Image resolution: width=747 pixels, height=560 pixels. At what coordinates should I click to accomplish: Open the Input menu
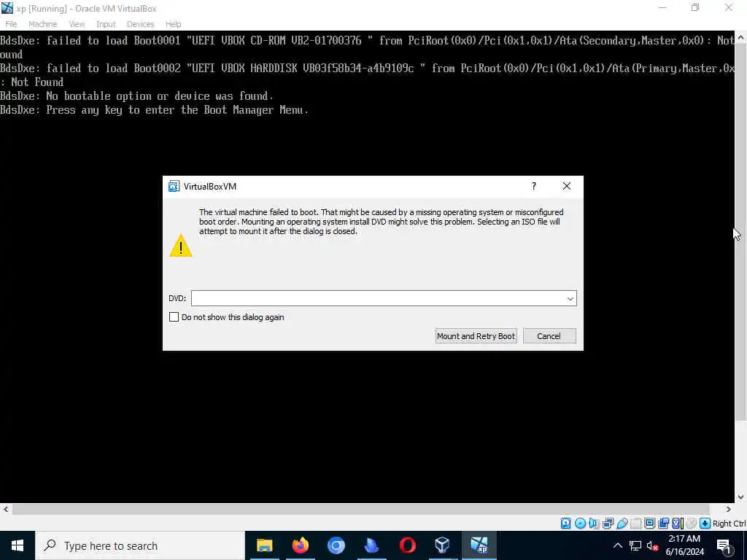click(106, 24)
